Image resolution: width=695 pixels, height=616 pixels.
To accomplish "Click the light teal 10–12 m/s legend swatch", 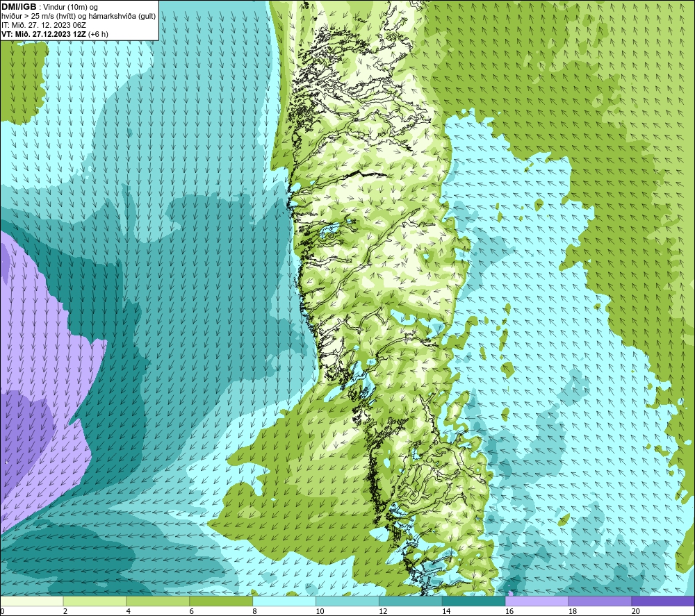I will point(347,601).
